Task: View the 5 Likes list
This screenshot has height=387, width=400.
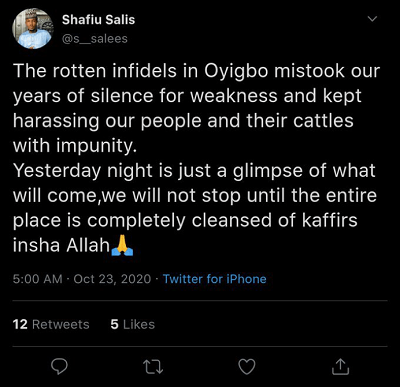Action: point(133,324)
